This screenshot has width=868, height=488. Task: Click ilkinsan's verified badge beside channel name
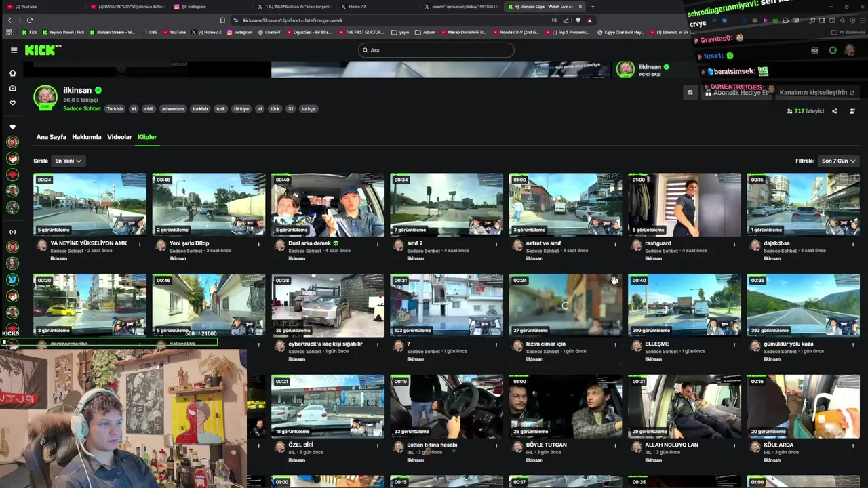coord(98,90)
